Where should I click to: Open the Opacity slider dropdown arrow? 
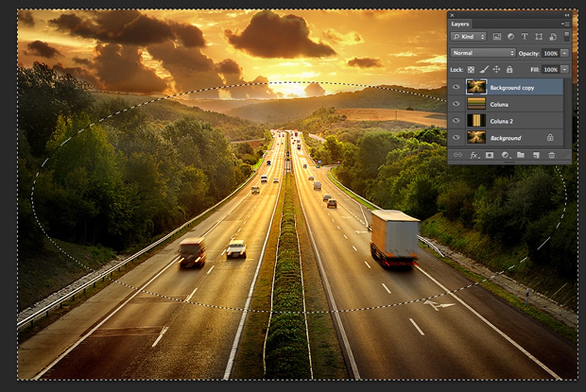[565, 53]
